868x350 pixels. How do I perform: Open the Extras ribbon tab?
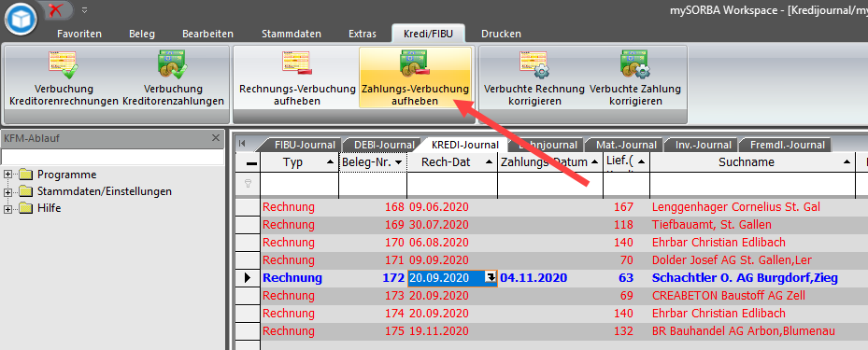pos(362,34)
